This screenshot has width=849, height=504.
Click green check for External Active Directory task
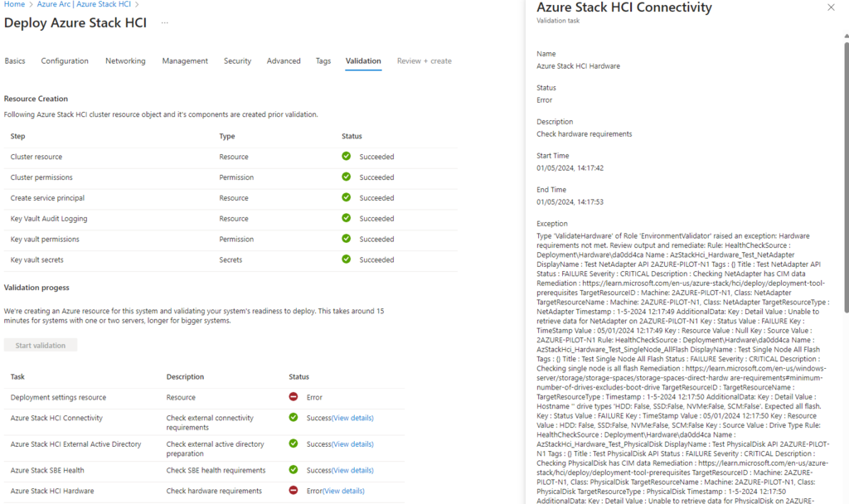tap(294, 444)
